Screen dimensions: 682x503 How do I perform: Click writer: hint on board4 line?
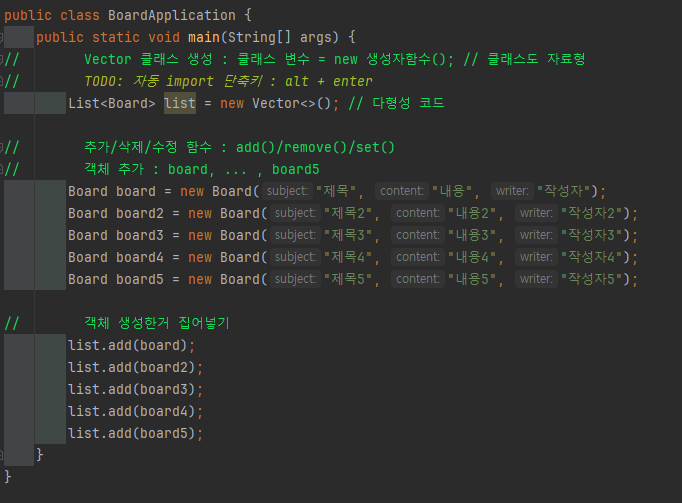pyautogui.click(x=536, y=257)
